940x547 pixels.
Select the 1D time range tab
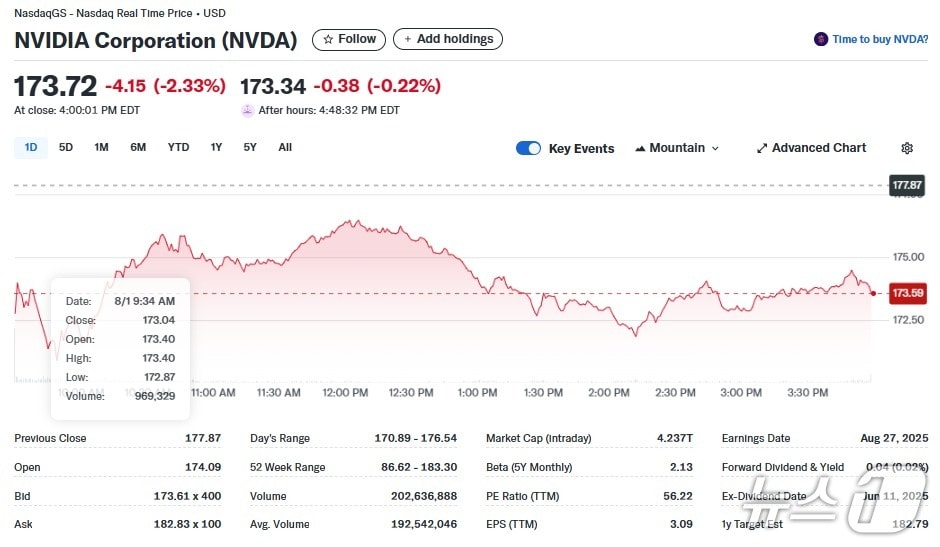(31, 147)
